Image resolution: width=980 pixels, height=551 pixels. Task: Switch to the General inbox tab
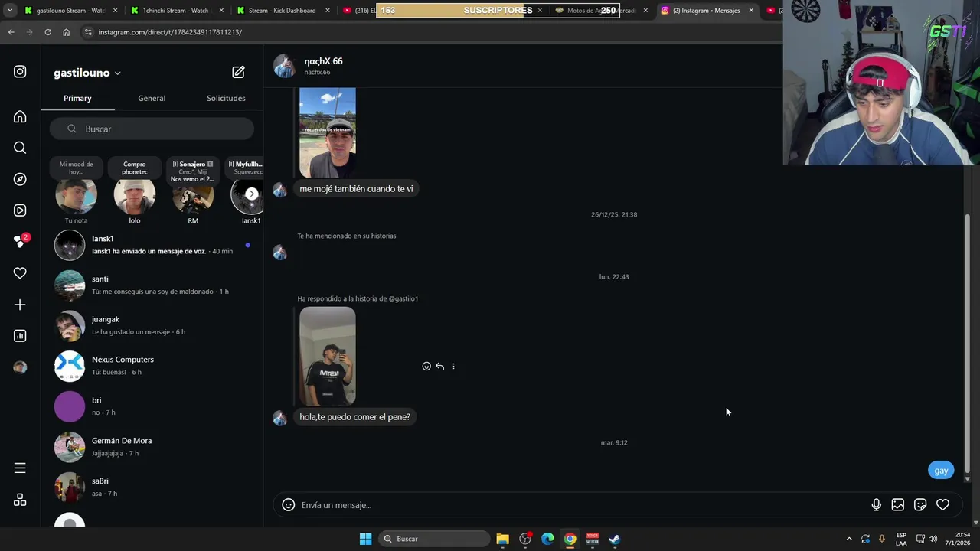click(152, 98)
